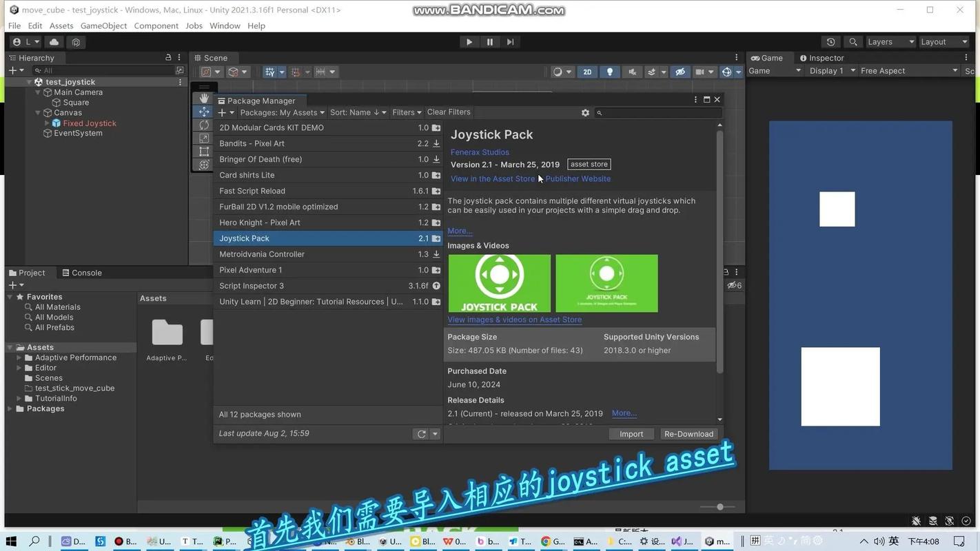Open the Undo History button

coord(831,42)
